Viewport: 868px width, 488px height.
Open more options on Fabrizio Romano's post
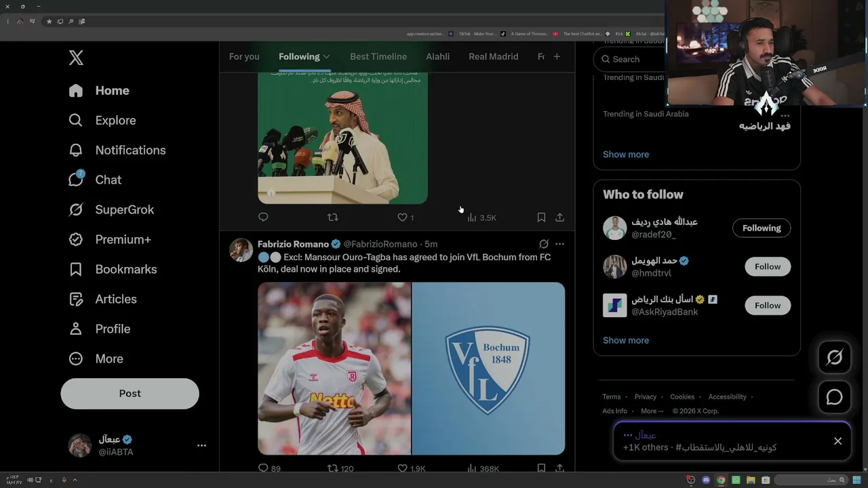559,244
